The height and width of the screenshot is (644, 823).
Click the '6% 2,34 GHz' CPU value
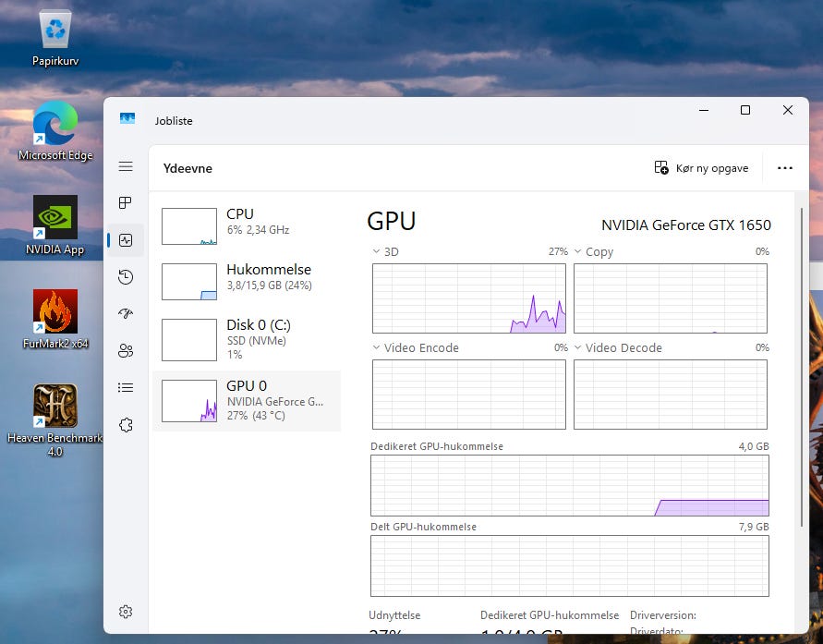pyautogui.click(x=258, y=230)
